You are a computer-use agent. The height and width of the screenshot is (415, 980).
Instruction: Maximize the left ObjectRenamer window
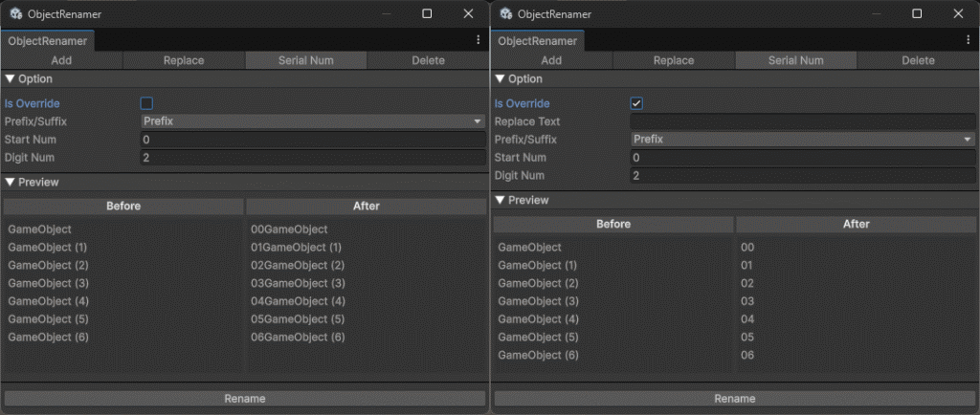[427, 14]
